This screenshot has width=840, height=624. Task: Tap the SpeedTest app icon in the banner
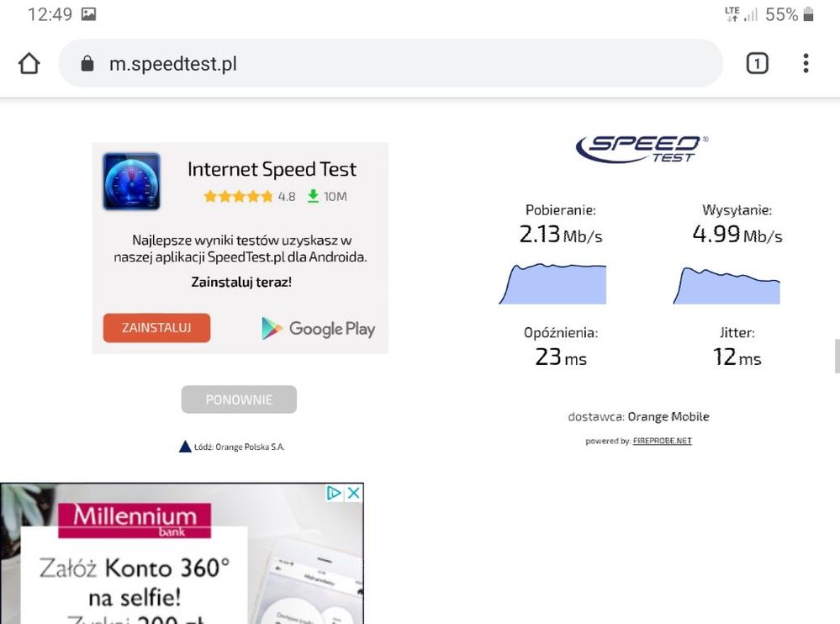[131, 180]
